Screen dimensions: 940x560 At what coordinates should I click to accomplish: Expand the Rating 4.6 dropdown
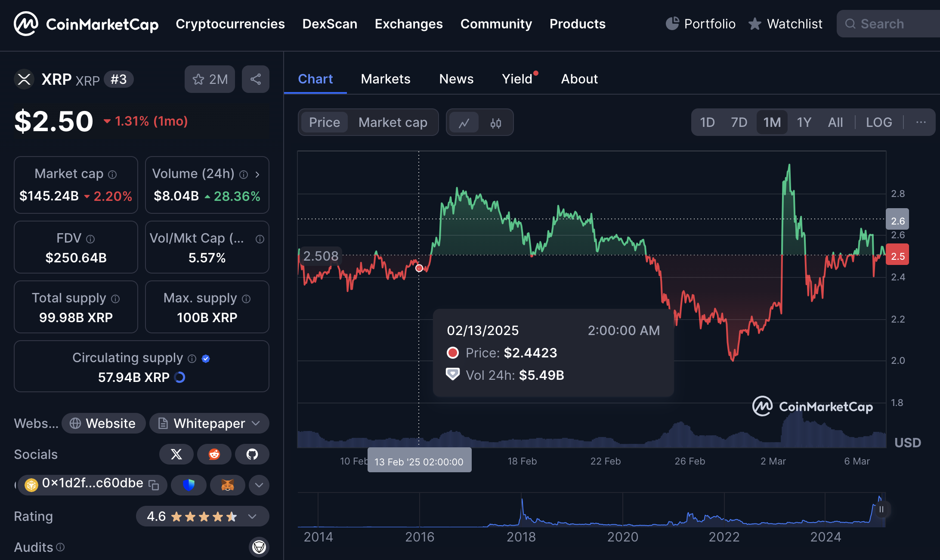coord(253,516)
